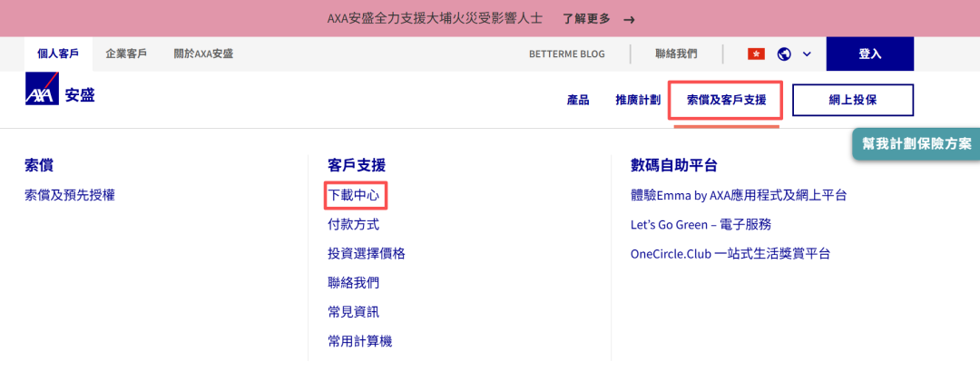
Task: Open Let's Go Green 電子服務 link
Action: (x=701, y=224)
